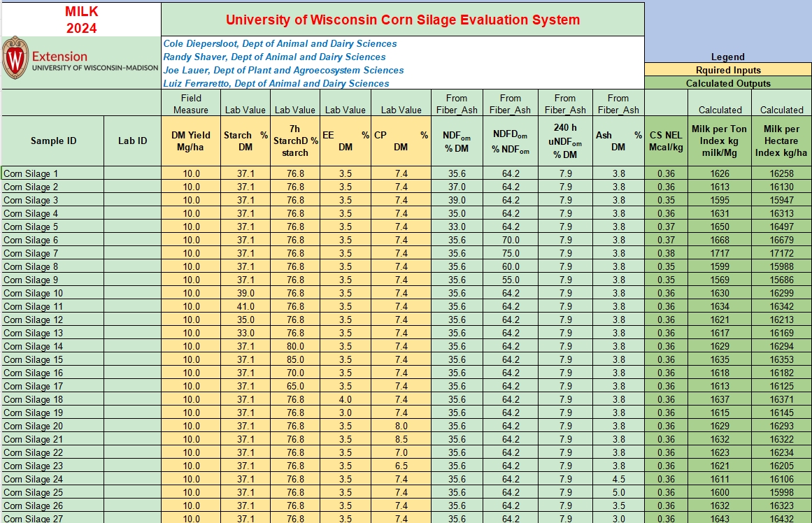
Task: Click the Calculated label above Milk per Hectare
Action: click(781, 110)
